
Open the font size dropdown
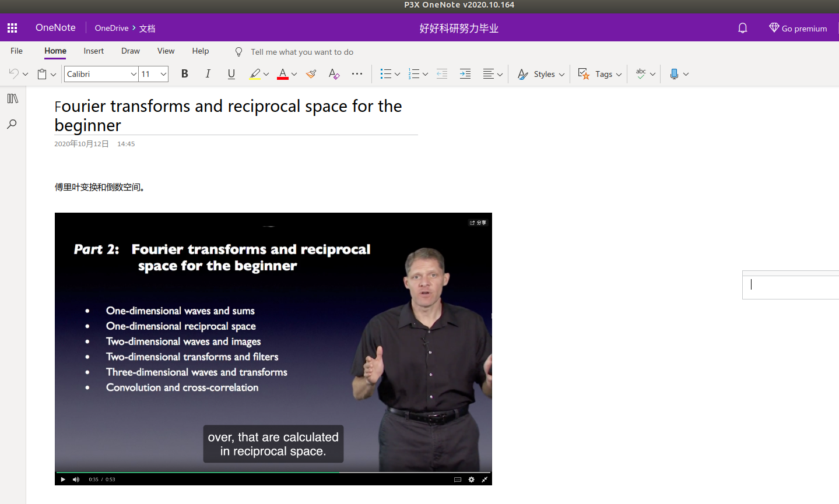coord(153,74)
